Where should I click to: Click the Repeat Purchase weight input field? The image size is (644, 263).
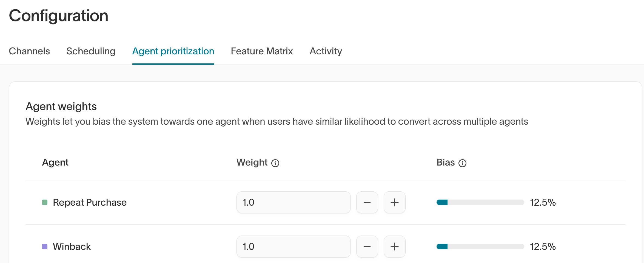click(x=293, y=202)
